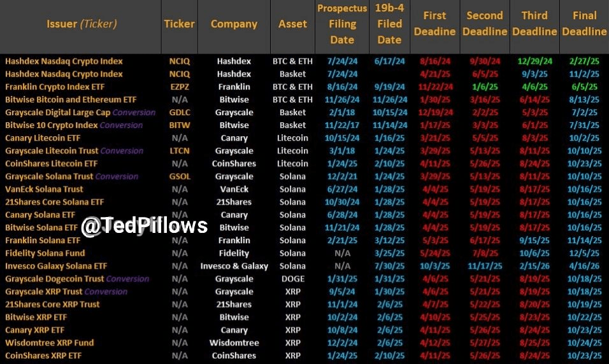Screen dimensions: 609x364
Task: Select Wisdomtree XRP Fund issuer name
Action: point(49,343)
